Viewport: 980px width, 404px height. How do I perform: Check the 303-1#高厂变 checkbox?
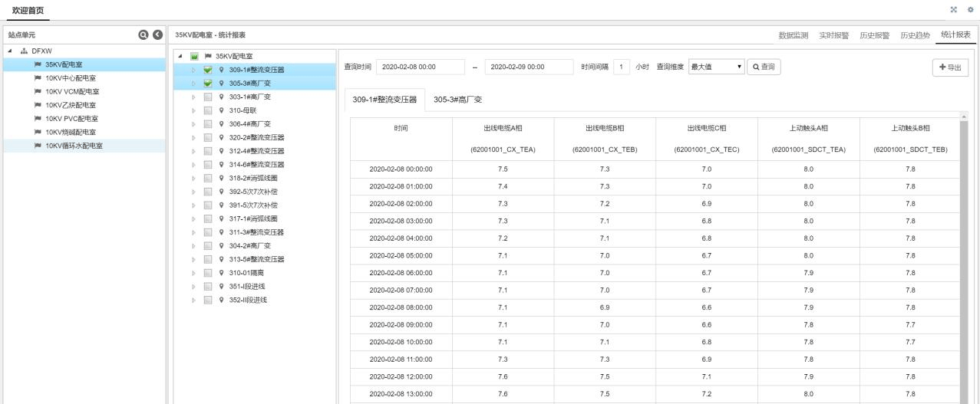(x=208, y=97)
